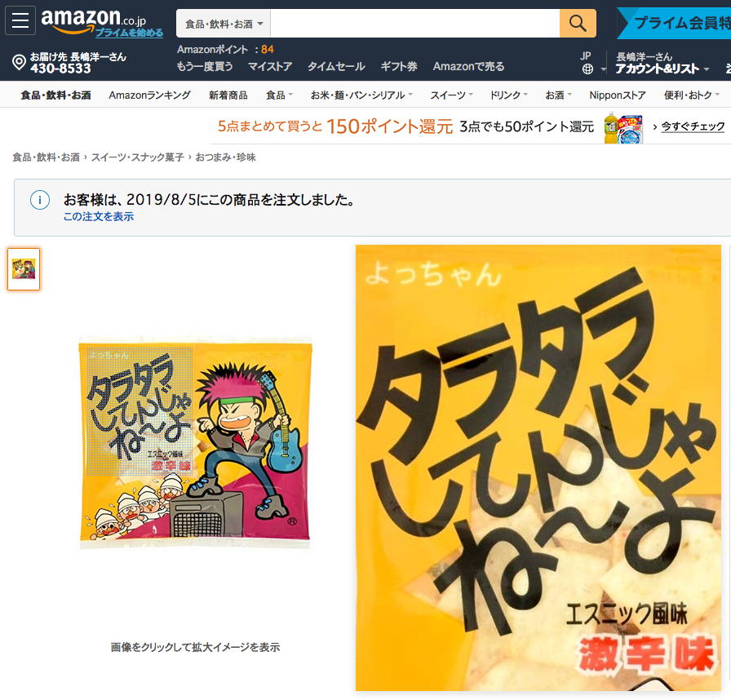
Task: Click into the search text field
Action: point(415,24)
